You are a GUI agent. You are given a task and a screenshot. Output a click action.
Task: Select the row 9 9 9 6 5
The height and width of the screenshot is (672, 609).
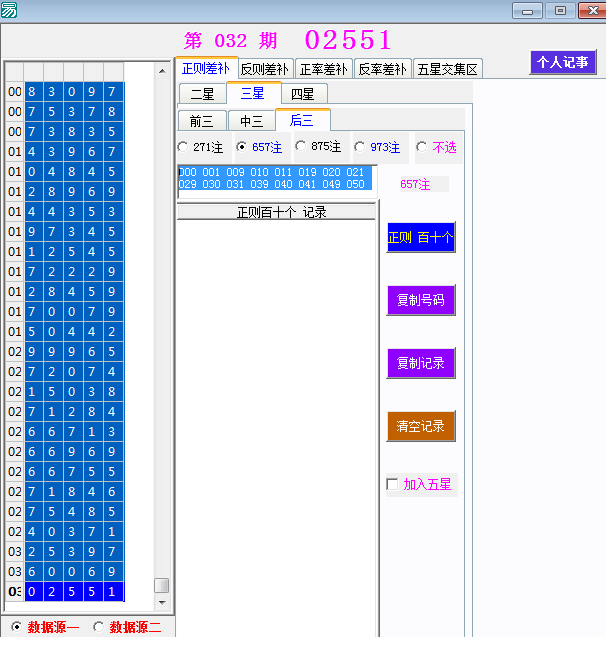pyautogui.click(x=65, y=351)
